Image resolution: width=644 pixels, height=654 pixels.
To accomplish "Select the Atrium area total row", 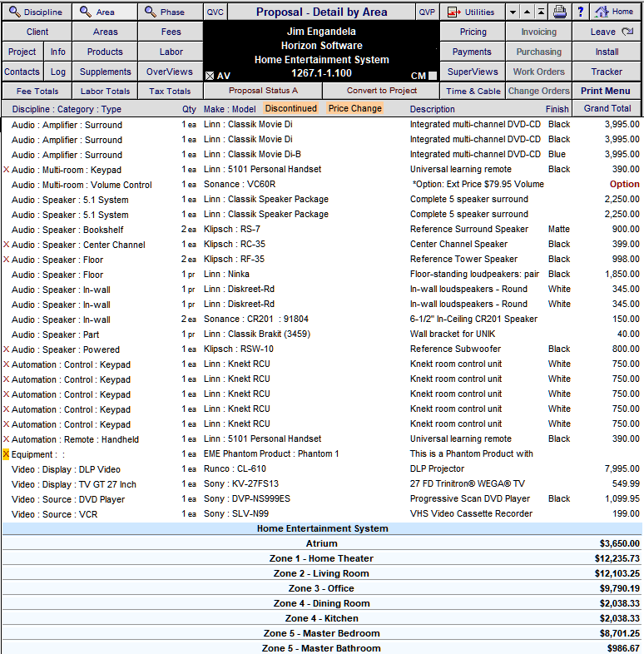I will [x=321, y=543].
